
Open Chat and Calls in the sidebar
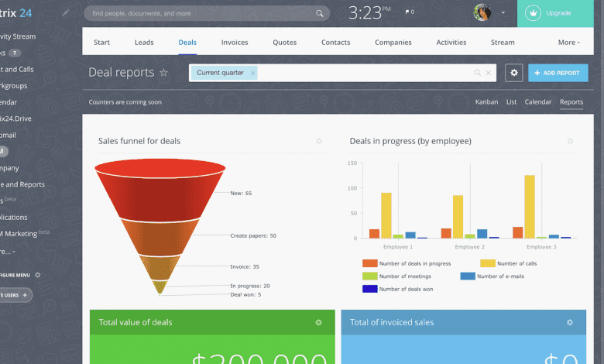(17, 70)
